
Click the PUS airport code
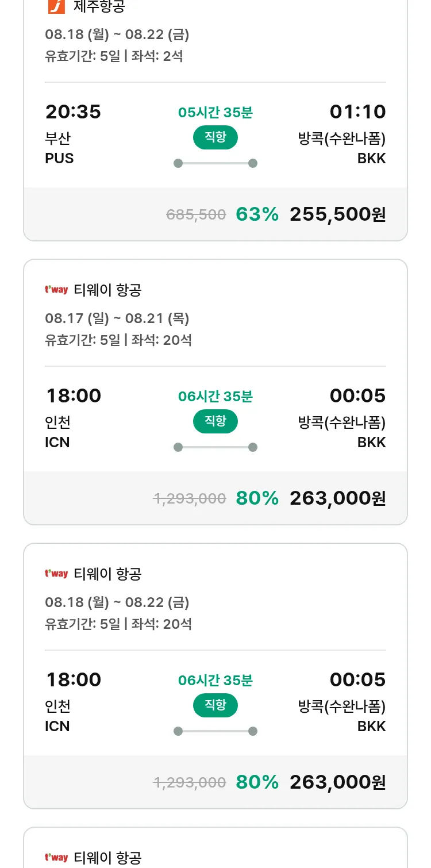coord(59,158)
